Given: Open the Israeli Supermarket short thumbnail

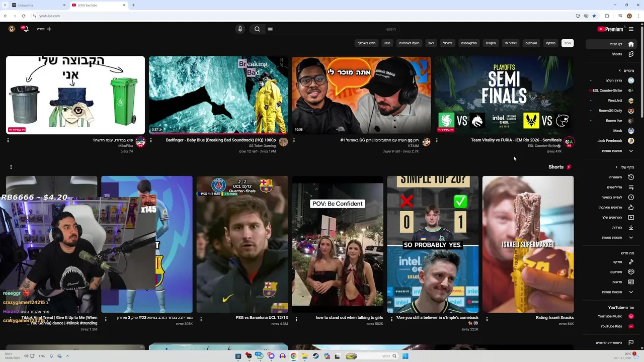Looking at the screenshot, I should [x=528, y=244].
